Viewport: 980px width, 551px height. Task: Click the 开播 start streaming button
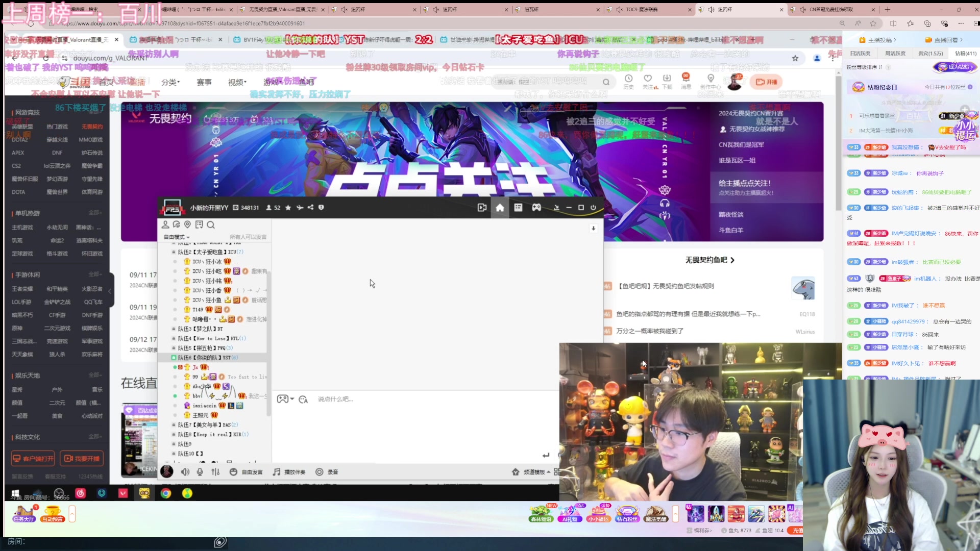pyautogui.click(x=767, y=82)
